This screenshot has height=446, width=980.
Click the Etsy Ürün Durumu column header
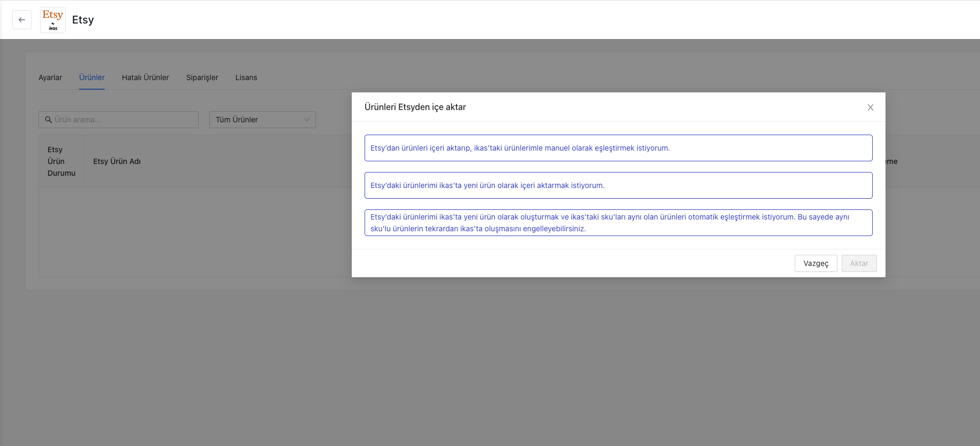[x=61, y=161]
